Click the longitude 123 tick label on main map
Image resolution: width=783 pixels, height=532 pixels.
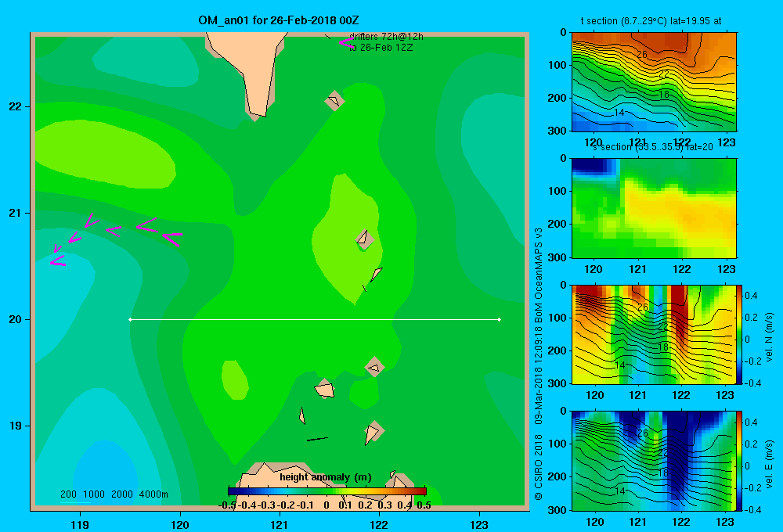click(479, 525)
